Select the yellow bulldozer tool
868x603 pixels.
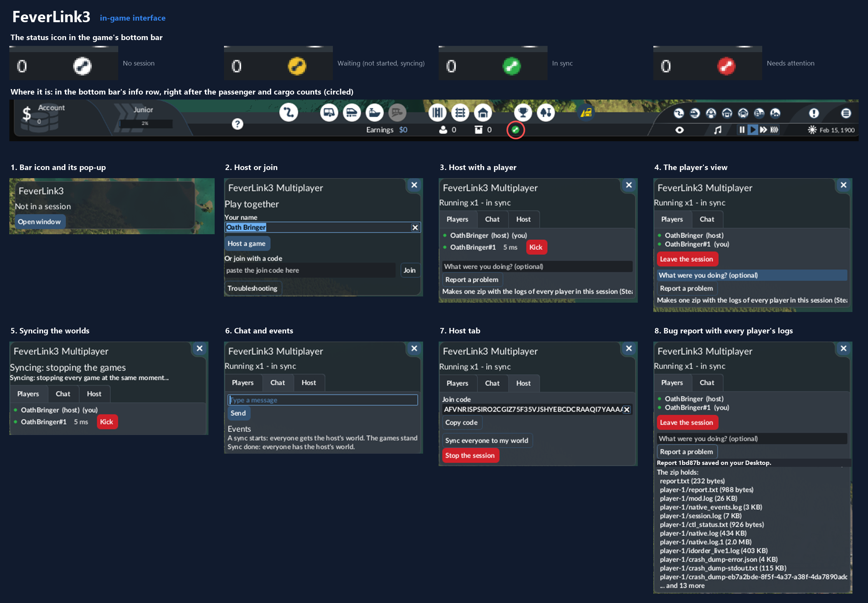pos(586,113)
